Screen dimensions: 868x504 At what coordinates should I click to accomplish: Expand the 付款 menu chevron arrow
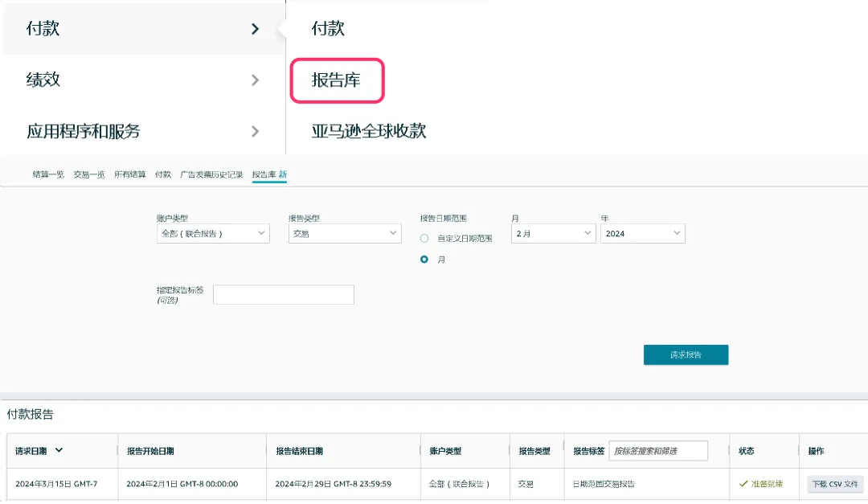click(255, 29)
